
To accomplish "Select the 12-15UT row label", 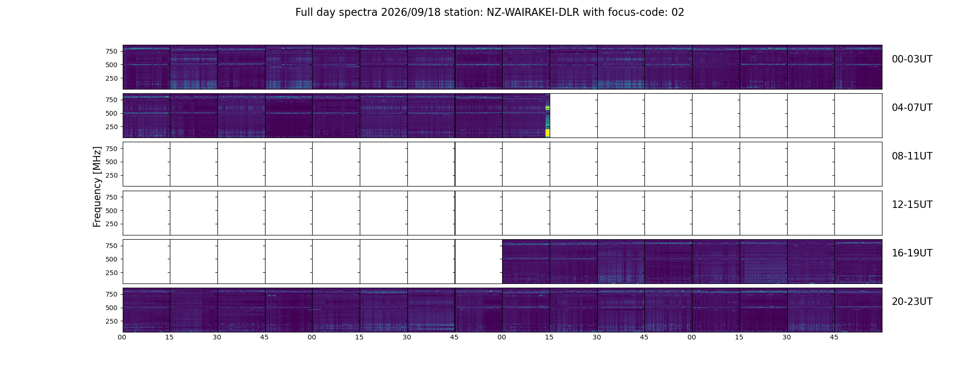I will [912, 205].
